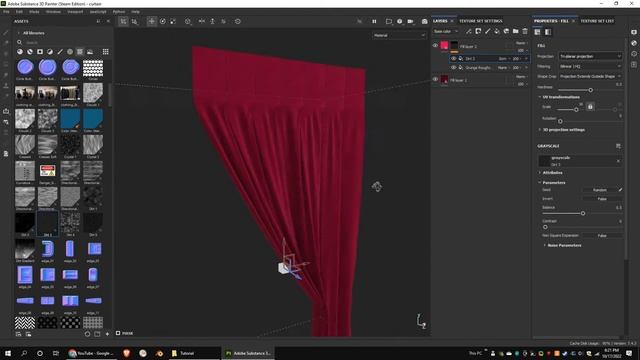Filter assets by Smart materials
Screen dimensions: 640x360
[30, 52]
